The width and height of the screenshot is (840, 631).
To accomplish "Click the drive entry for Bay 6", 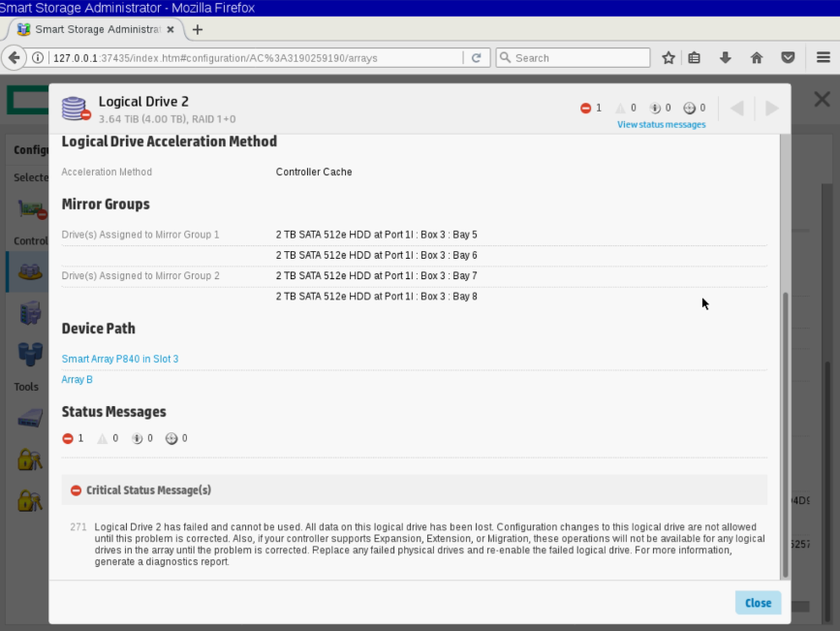I will [x=376, y=255].
